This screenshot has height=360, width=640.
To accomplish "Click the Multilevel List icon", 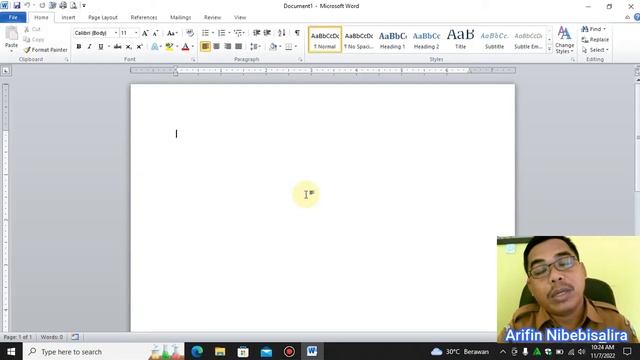I will 238,33.
